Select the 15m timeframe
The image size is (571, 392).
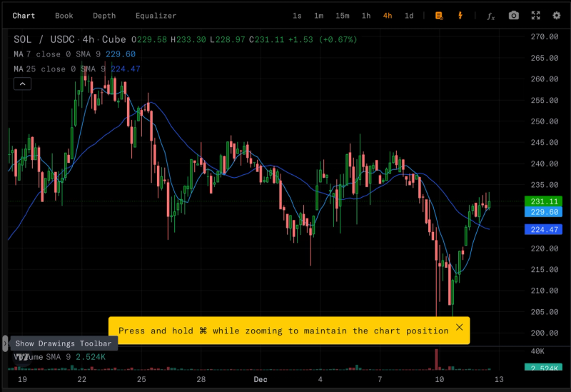(x=343, y=16)
